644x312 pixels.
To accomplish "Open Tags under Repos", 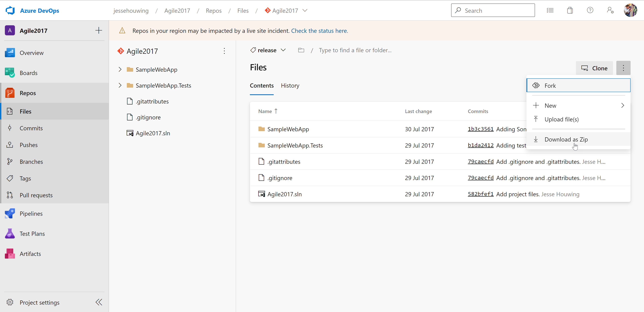I will coord(55,178).
